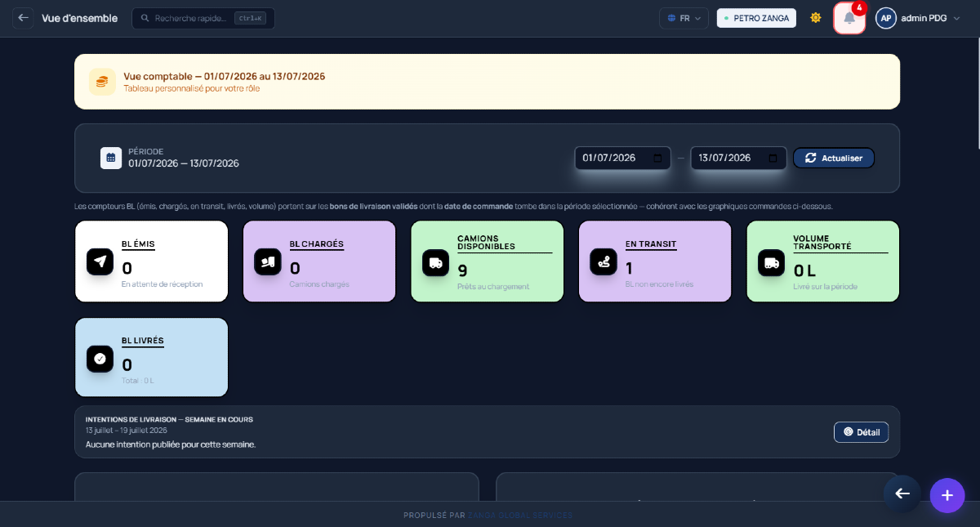The width and height of the screenshot is (980, 527).
Task: Click the INTENTIONS DE LIVRAISON heading
Action: [169, 419]
